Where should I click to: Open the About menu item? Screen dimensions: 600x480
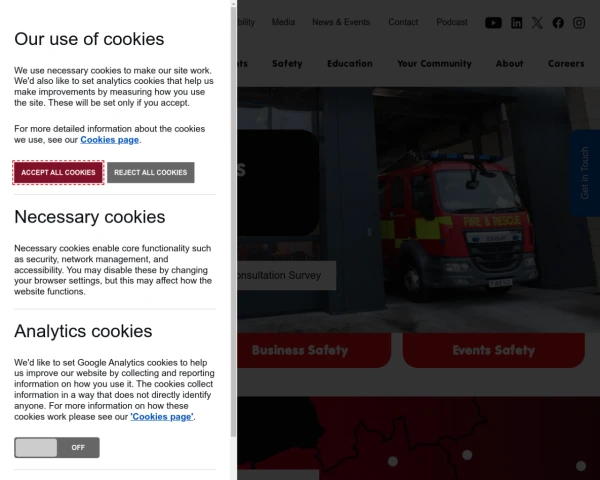coord(509,64)
